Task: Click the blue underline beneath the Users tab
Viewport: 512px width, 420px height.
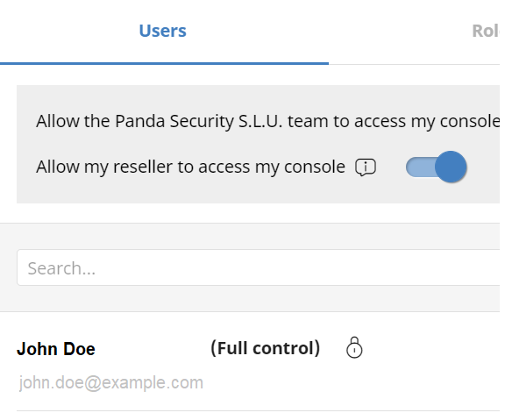Action: 164,63
